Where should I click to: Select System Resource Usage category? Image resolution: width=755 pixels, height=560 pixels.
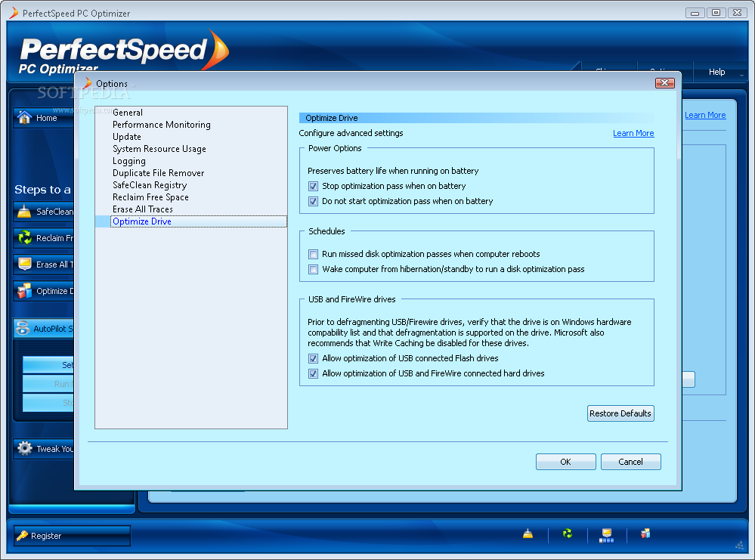point(159,148)
